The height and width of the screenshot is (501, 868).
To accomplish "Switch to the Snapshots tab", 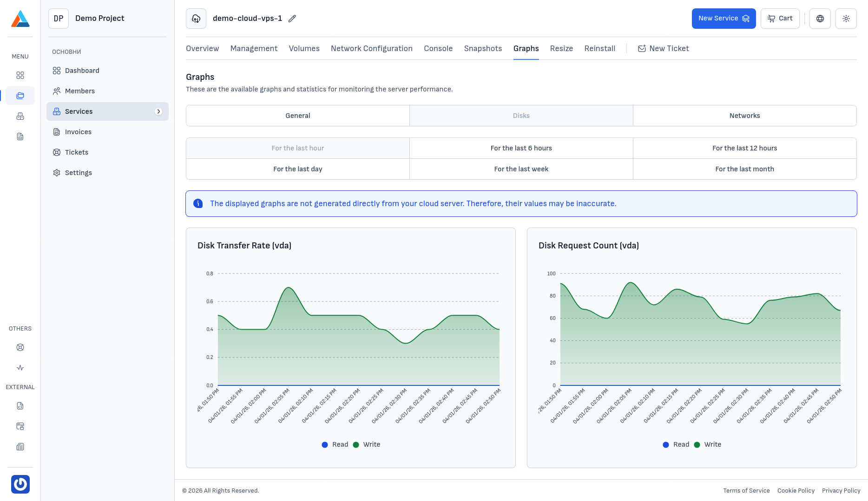I will pos(483,48).
